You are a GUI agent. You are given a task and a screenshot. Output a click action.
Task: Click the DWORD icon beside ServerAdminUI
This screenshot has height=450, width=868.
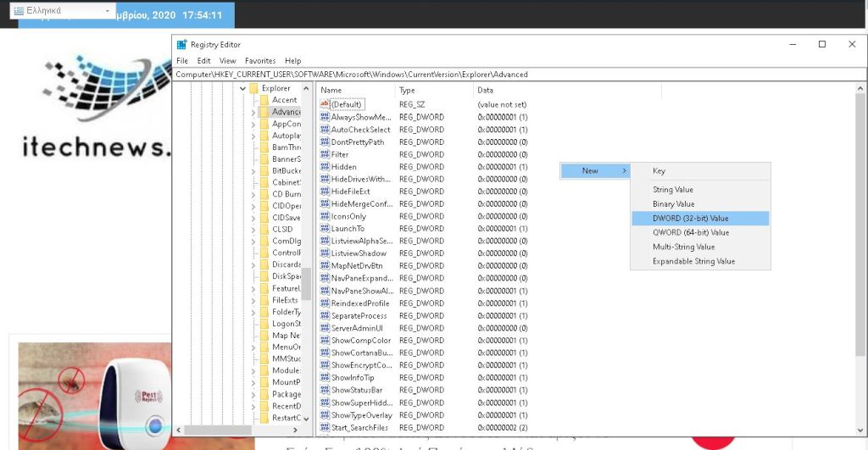coord(325,328)
